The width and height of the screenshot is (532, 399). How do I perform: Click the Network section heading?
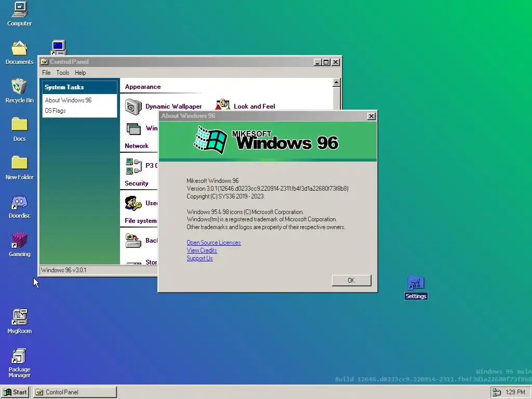point(137,146)
